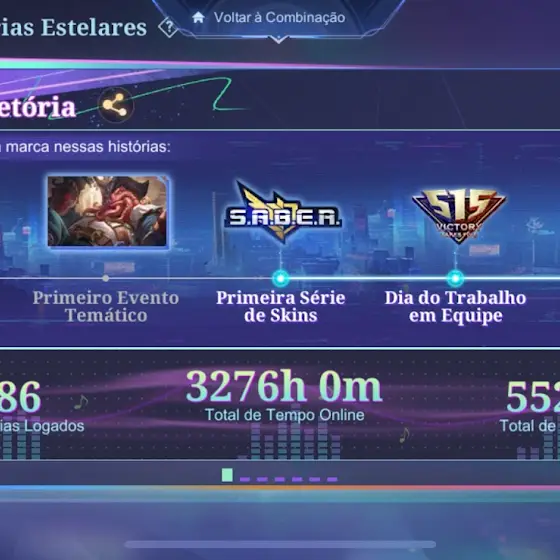Click the Total de Tempo Online label

(x=285, y=415)
